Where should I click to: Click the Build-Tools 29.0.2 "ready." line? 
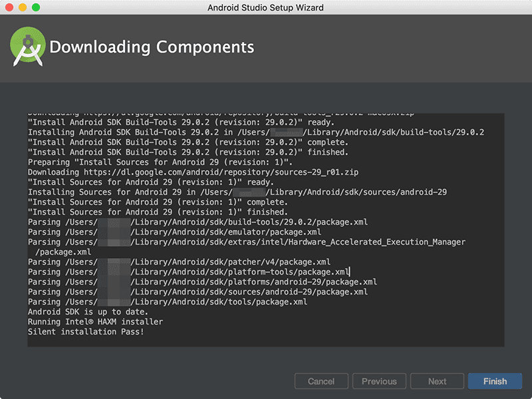tap(181, 122)
